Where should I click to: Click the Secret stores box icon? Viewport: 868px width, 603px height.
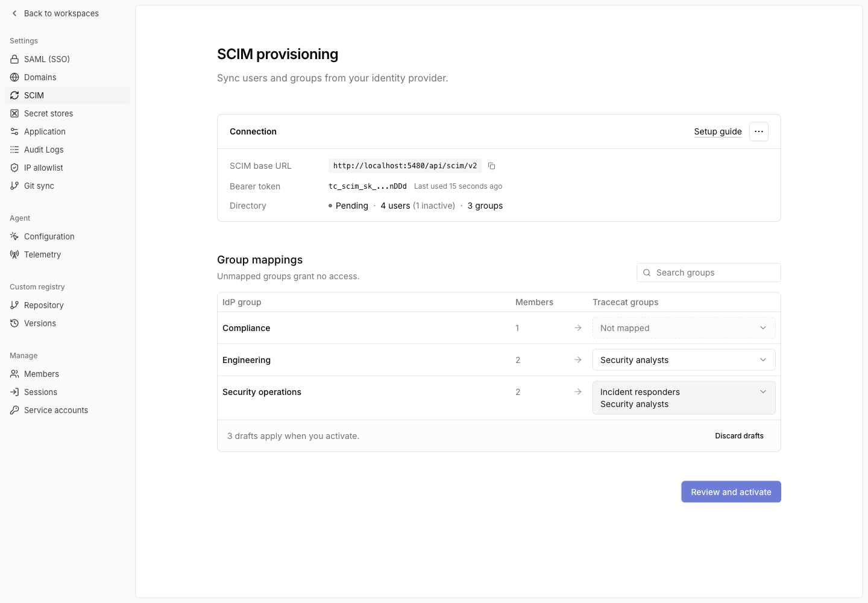point(14,113)
